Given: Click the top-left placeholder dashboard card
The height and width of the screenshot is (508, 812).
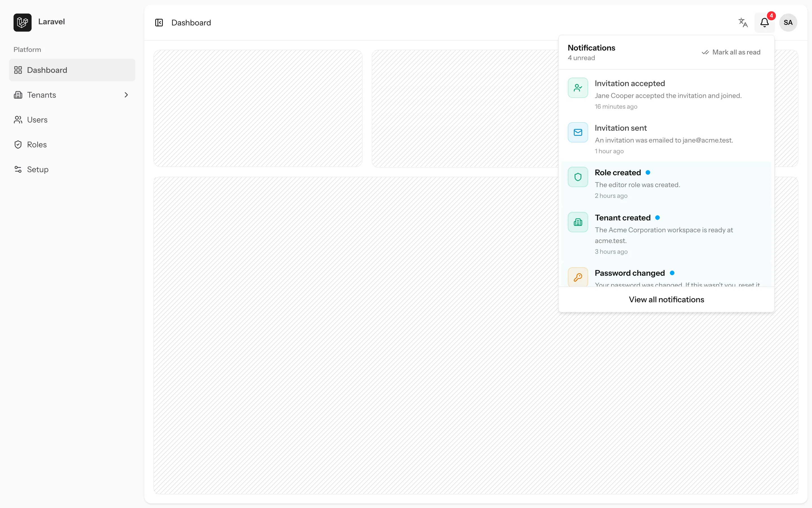Looking at the screenshot, I should point(258,109).
